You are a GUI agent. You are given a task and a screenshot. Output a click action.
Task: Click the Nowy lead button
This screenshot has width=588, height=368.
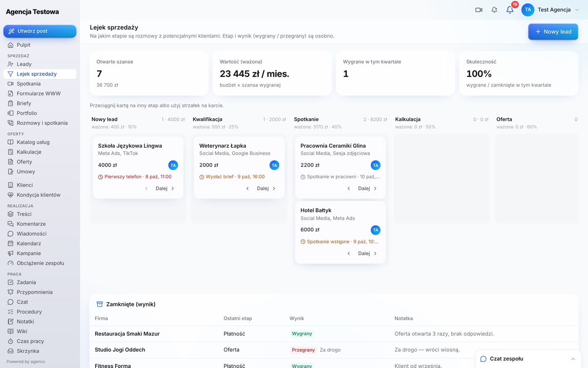point(553,31)
